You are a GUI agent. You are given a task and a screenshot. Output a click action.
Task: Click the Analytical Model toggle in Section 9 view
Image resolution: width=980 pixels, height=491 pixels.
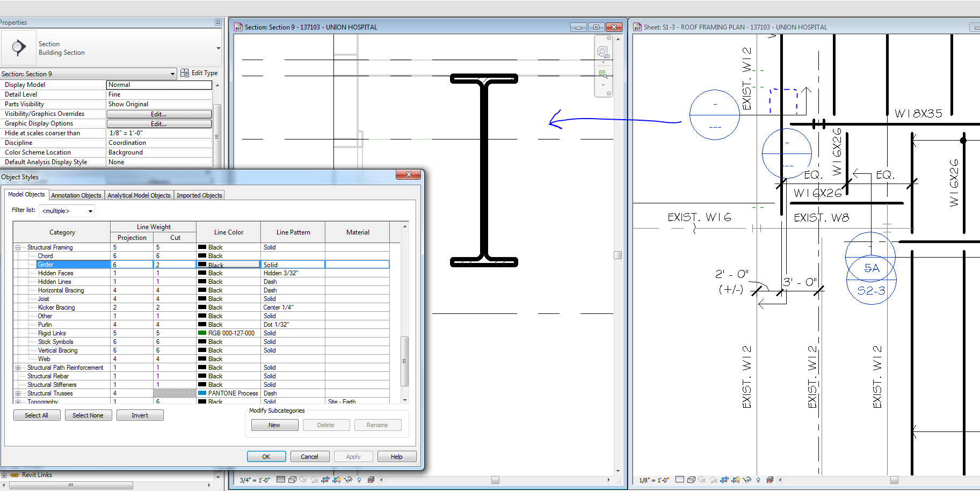point(371,480)
